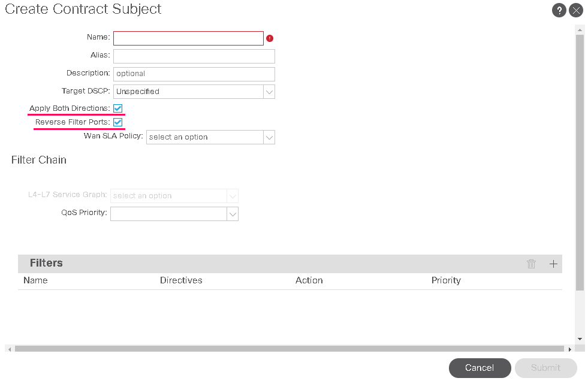The height and width of the screenshot is (381, 588).
Task: Click the horizontal scrollbar thumb
Action: [x=289, y=349]
